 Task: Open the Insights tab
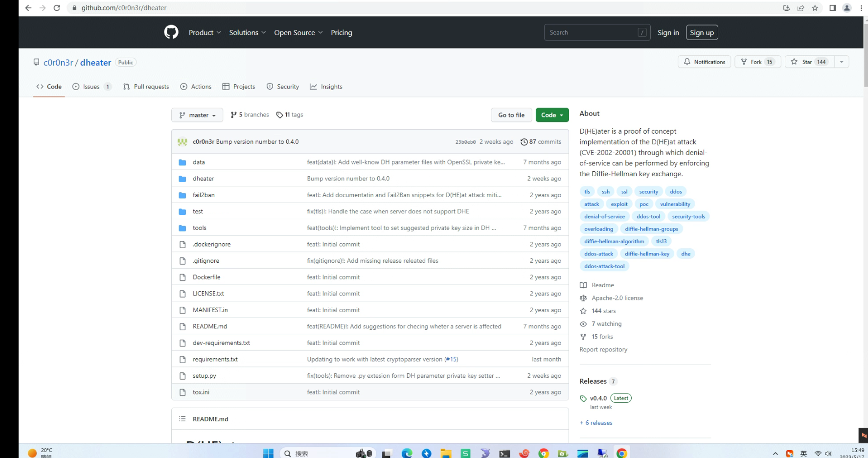click(326, 87)
